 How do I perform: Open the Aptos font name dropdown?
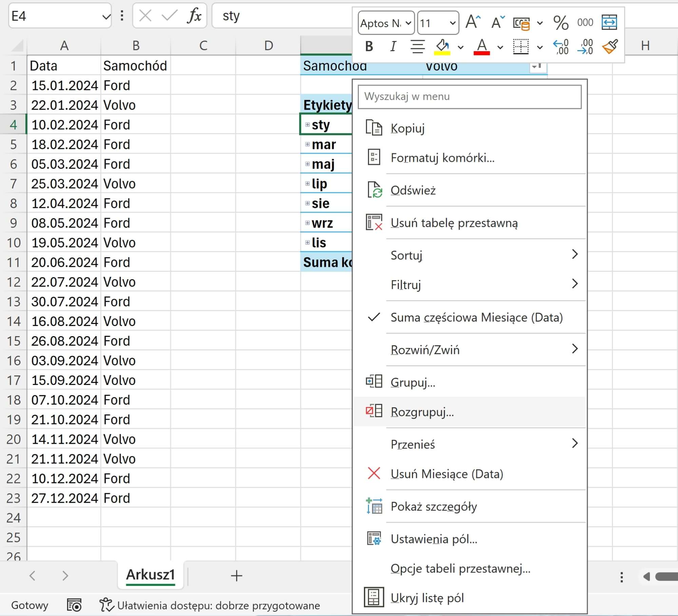(x=408, y=23)
